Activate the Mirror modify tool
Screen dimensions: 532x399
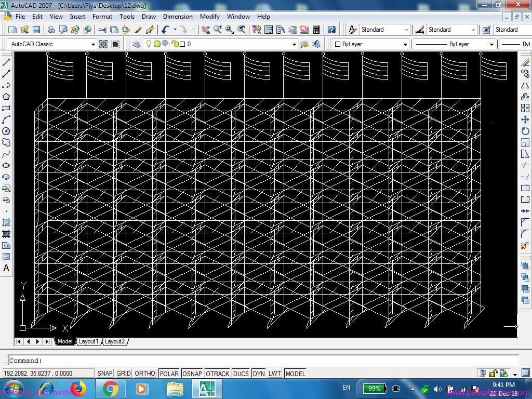click(x=525, y=85)
